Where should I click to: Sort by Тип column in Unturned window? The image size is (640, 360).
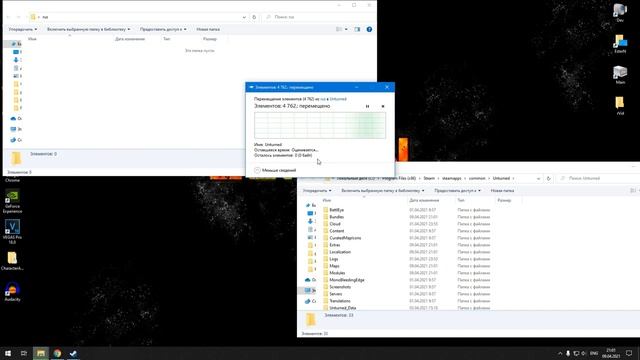coord(461,200)
